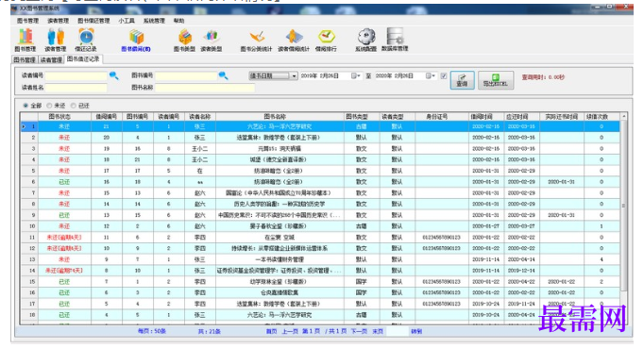Select the 未还 radio button

pos(49,106)
